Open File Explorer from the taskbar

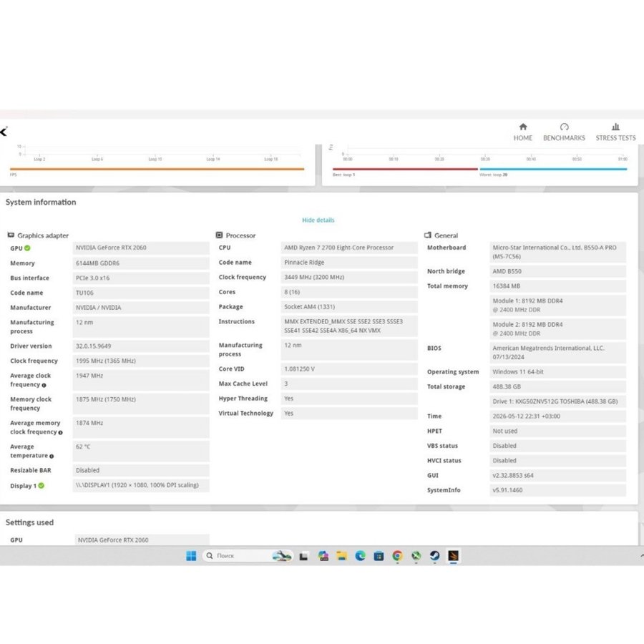point(341,556)
